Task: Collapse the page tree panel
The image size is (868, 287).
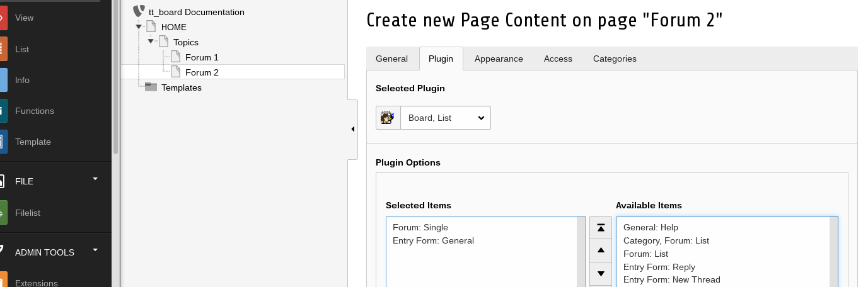Action: click(x=353, y=129)
